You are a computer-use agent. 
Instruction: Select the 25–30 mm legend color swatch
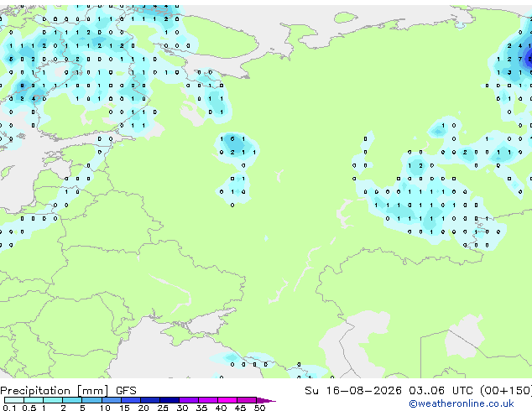(x=169, y=400)
